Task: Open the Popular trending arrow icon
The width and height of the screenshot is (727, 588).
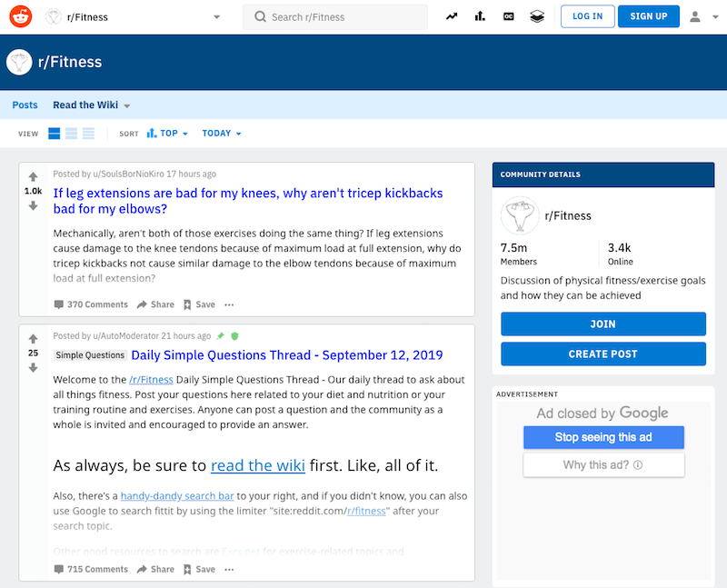Action: coord(452,16)
